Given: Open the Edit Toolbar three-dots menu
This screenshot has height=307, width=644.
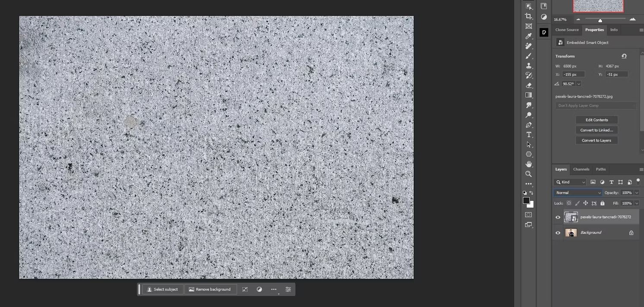Looking at the screenshot, I should tap(529, 184).
